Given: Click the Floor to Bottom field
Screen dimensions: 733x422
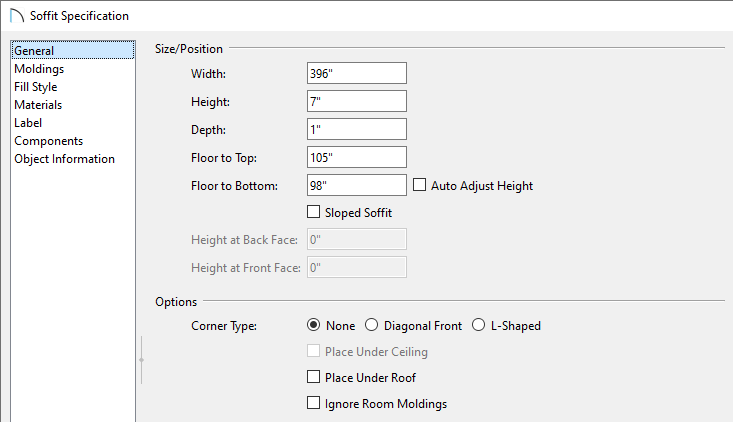Looking at the screenshot, I should tap(357, 185).
